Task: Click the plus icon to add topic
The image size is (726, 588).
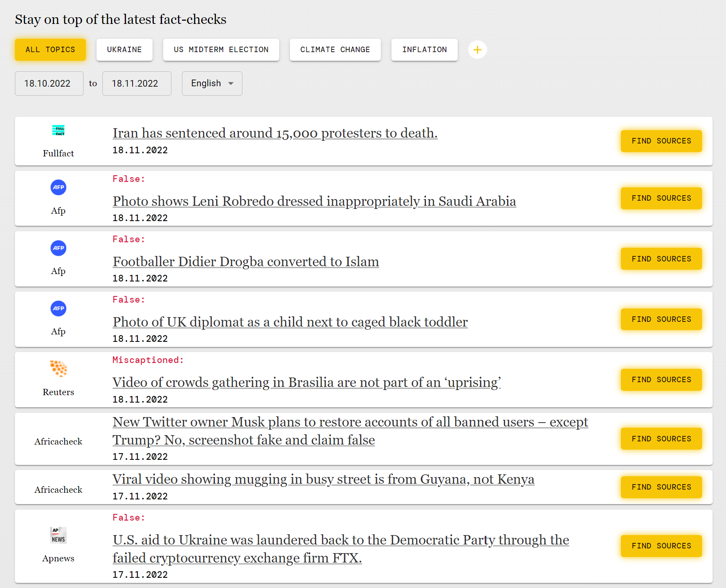Action: coord(477,50)
